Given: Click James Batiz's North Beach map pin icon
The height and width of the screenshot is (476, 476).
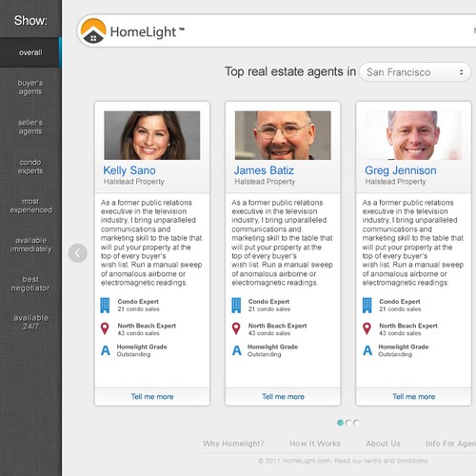Looking at the screenshot, I should point(236,328).
